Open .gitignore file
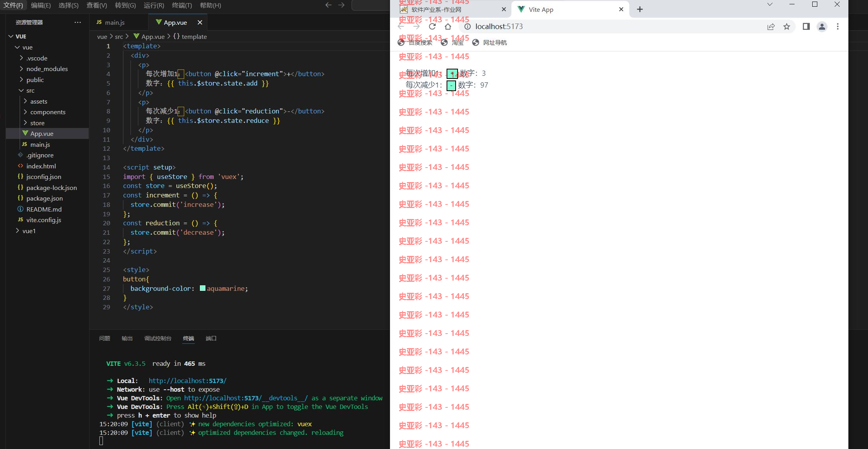 click(47, 155)
